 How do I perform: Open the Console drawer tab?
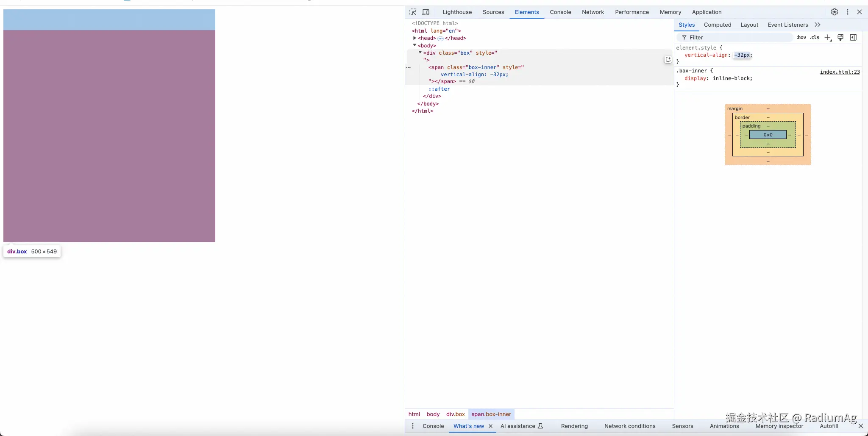pos(433,426)
